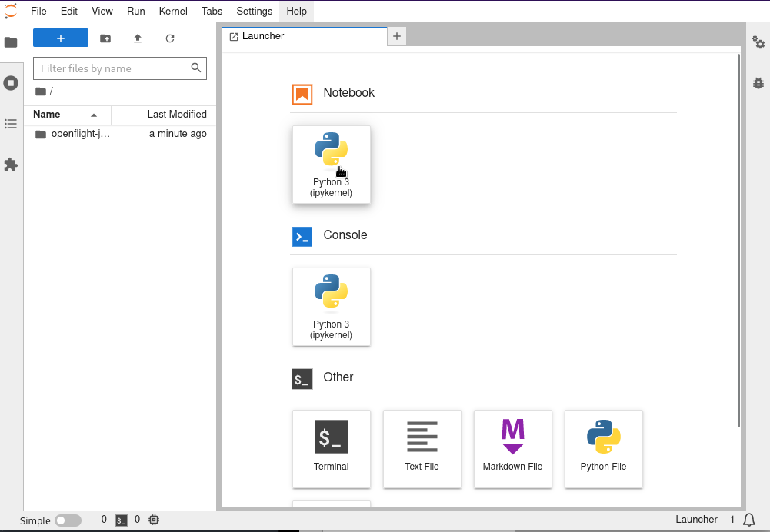Open the Kernel menu

point(172,11)
